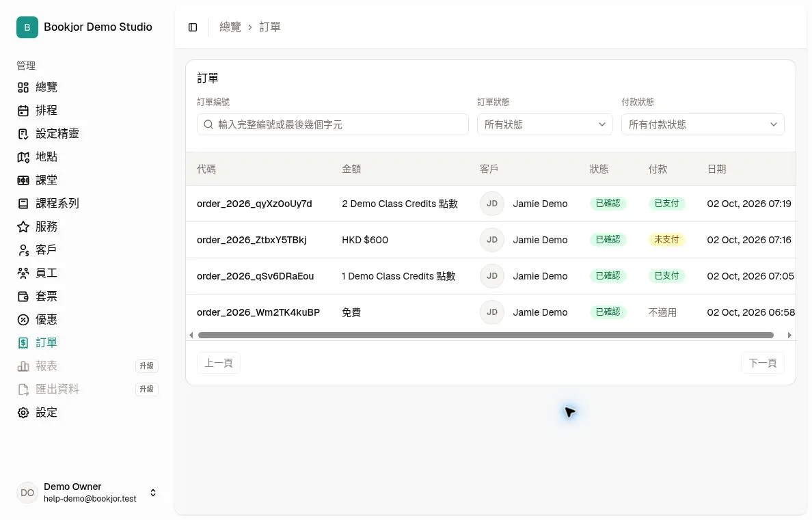
Task: Open order_2026_ZtbxY5TBkj row
Action: coord(490,240)
